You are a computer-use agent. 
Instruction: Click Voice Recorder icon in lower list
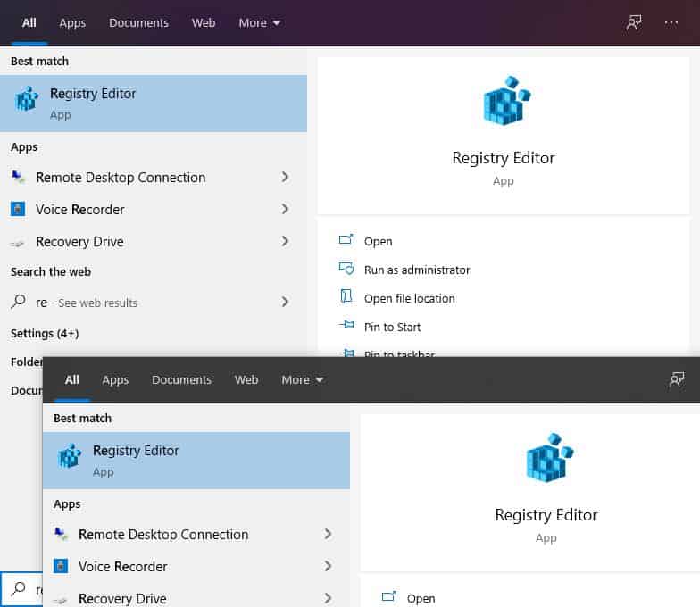click(61, 566)
